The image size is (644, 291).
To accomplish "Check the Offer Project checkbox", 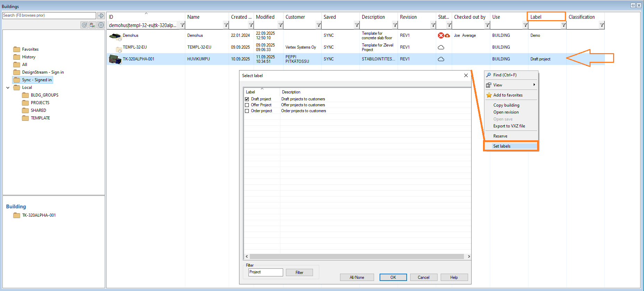I will click(x=247, y=105).
